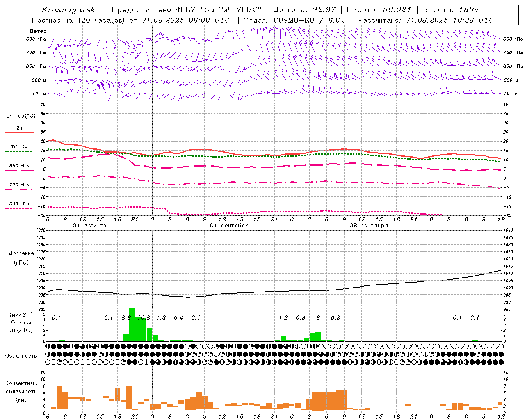Click the pink dotted line sample under temperature '500 гПа'
Viewport: 525px width, 420px height.
pos(18,209)
